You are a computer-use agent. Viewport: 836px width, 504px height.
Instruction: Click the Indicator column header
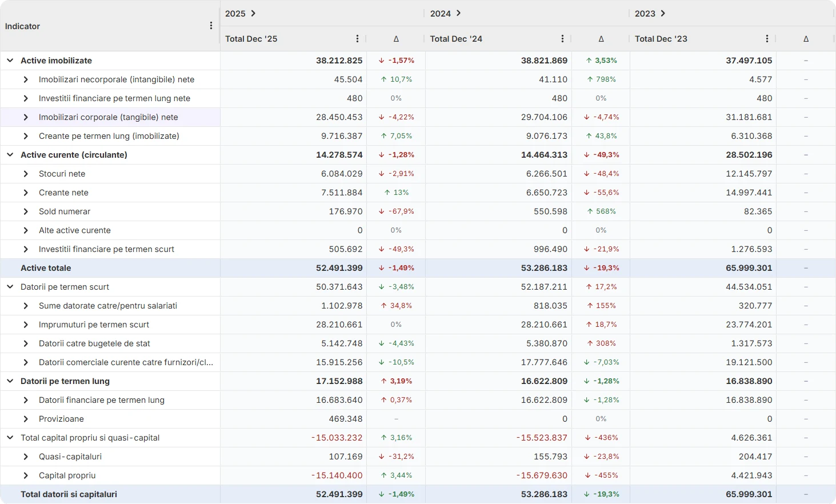(x=22, y=26)
